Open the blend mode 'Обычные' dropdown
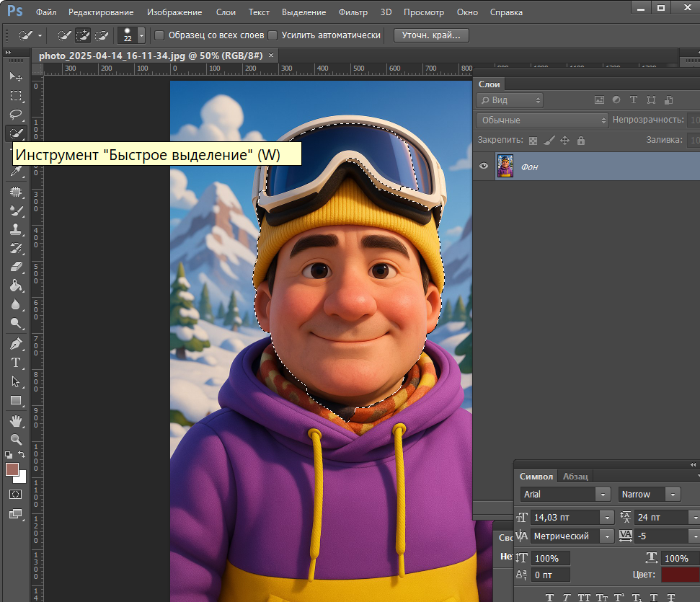Screen dimensions: 700x602 pyautogui.click(x=542, y=120)
